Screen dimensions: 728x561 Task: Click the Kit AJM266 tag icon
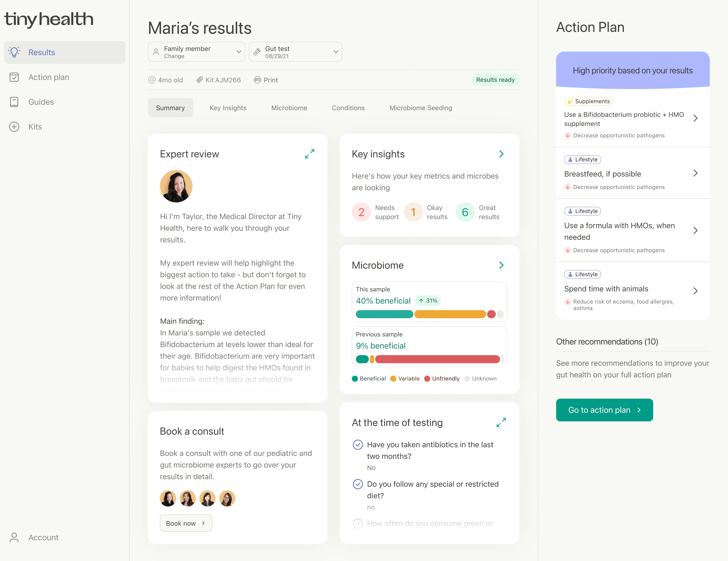(199, 80)
